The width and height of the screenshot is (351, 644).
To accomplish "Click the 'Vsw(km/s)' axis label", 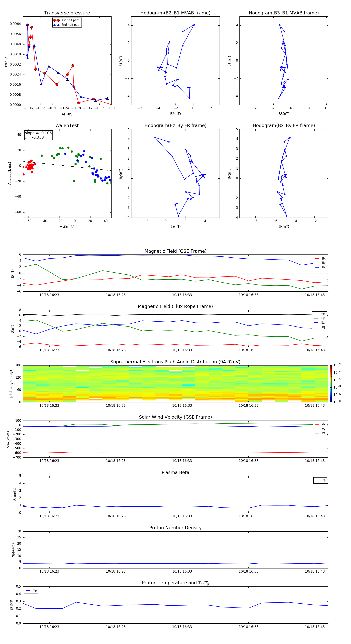I will pos(8,439).
